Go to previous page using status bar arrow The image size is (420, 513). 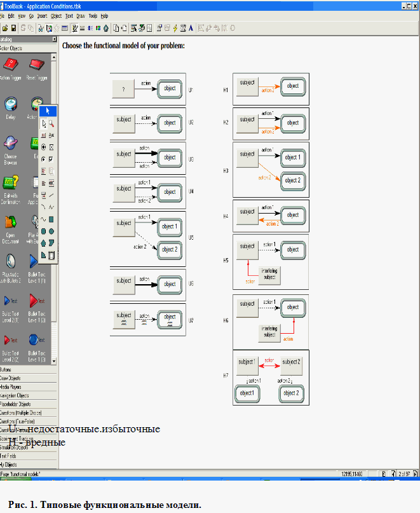tap(393, 474)
